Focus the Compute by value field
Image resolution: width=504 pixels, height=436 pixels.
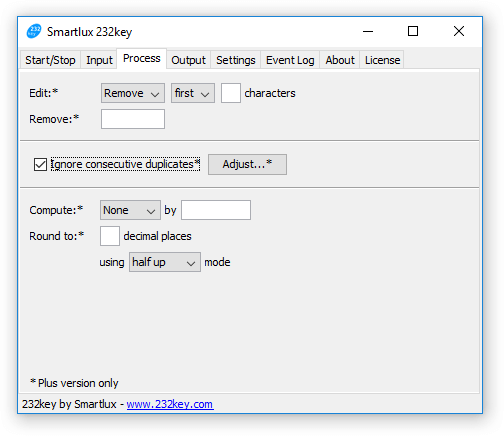pyautogui.click(x=216, y=210)
